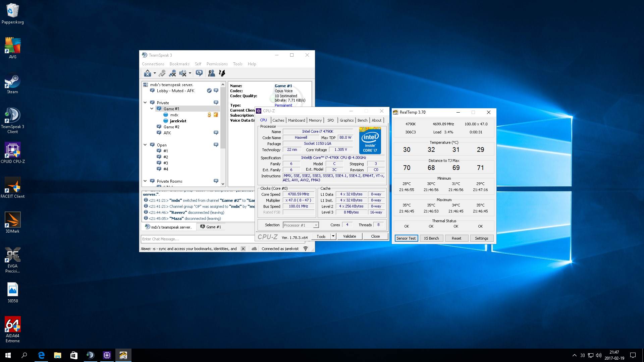Open the TeamSpeak Tools menu

tap(237, 64)
